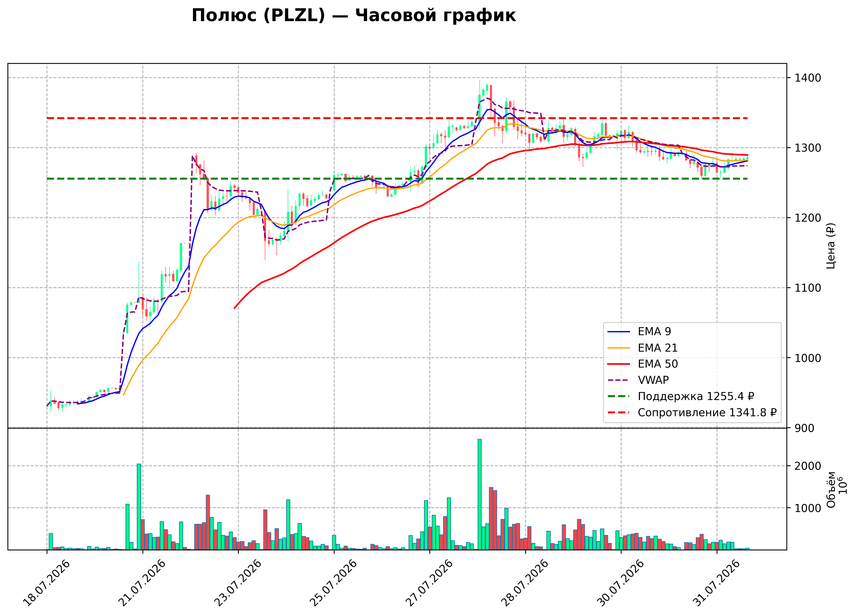
Task: Click the 900 price tick label
Action: coord(804,428)
